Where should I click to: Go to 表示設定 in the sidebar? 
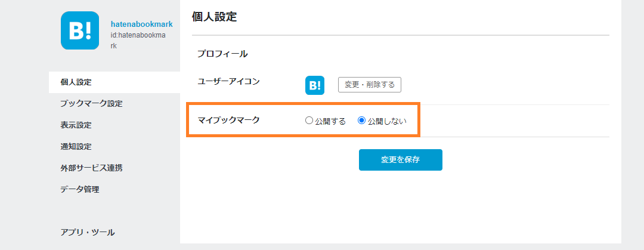click(x=76, y=125)
